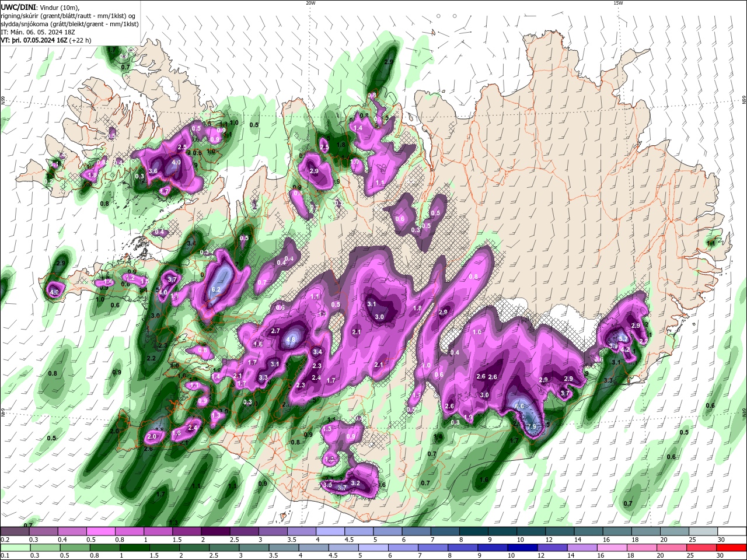Click the UWC/DINI title text
The image size is (747, 560).
click(18, 7)
